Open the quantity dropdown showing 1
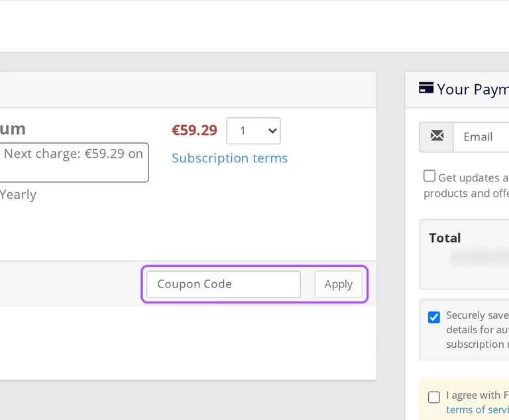509x420 pixels. (x=254, y=131)
